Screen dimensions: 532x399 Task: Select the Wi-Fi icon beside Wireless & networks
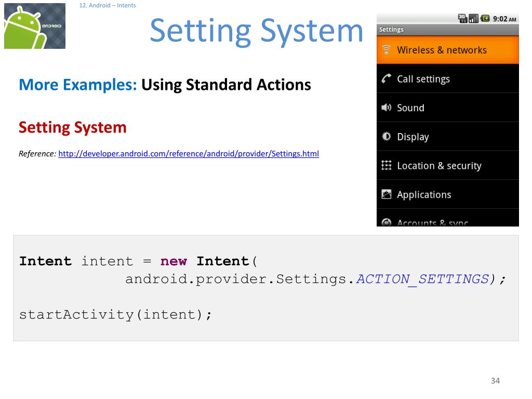(x=386, y=50)
